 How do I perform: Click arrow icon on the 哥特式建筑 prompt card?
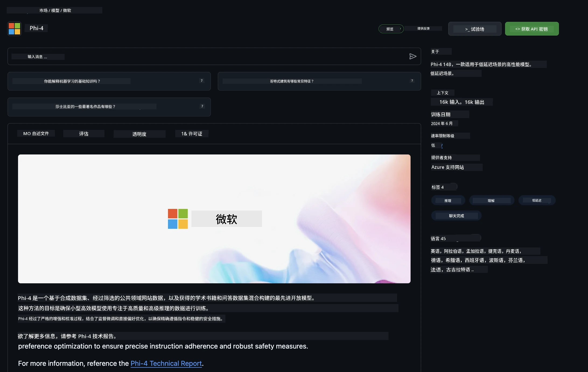coord(412,81)
